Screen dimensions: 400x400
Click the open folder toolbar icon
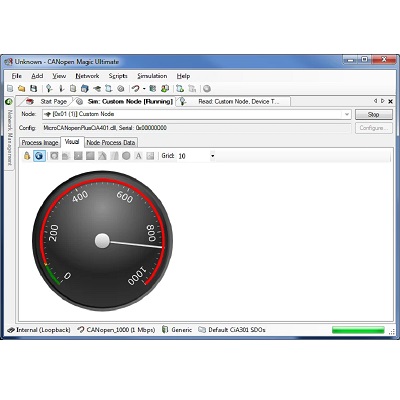click(22, 89)
